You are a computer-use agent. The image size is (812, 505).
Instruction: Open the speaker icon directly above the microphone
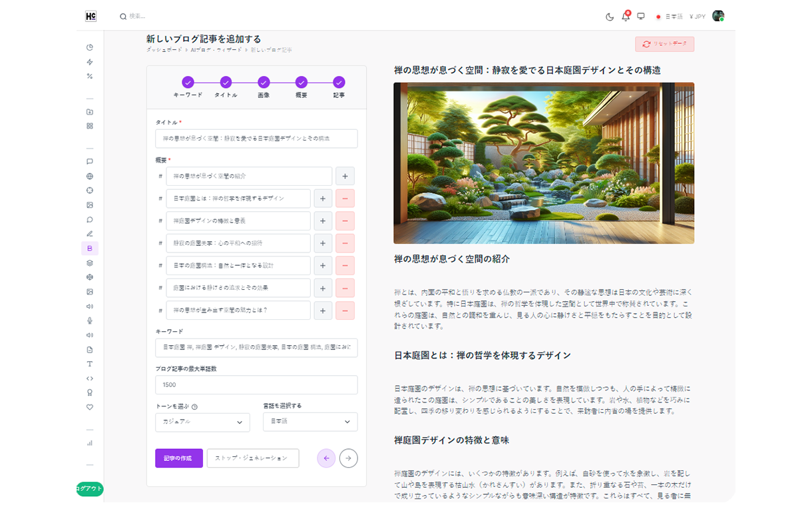(90, 306)
